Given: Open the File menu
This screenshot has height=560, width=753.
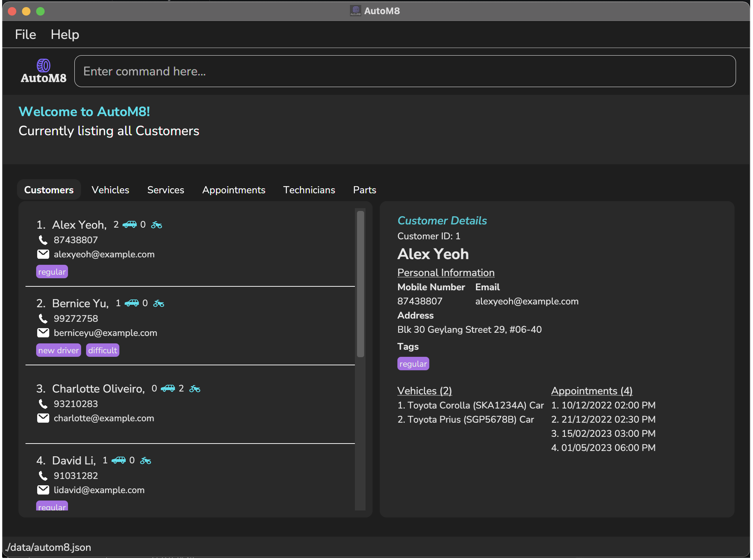Looking at the screenshot, I should 26,34.
